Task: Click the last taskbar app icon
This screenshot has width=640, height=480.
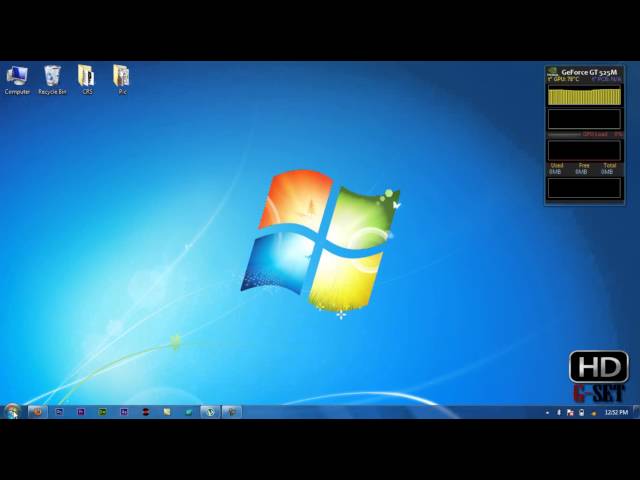Action: point(232,412)
